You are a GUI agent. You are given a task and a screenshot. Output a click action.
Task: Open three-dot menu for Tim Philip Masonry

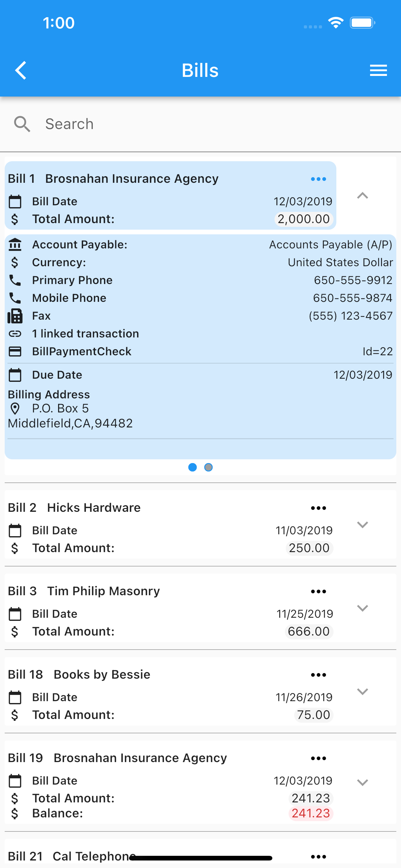click(x=319, y=591)
